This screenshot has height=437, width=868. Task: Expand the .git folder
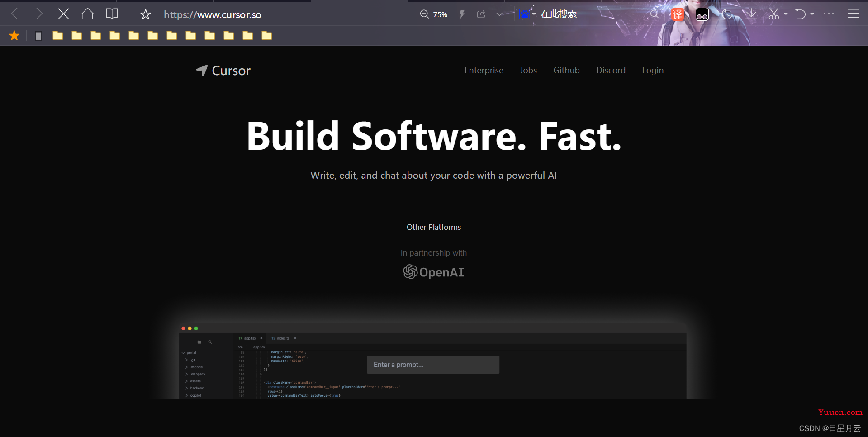(x=190, y=360)
